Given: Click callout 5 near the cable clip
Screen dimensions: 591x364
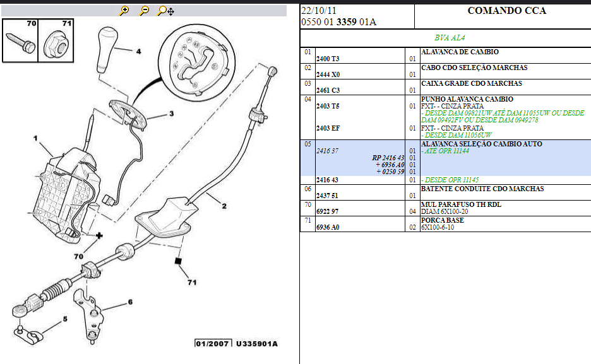Looking at the screenshot, I should pos(64,319).
